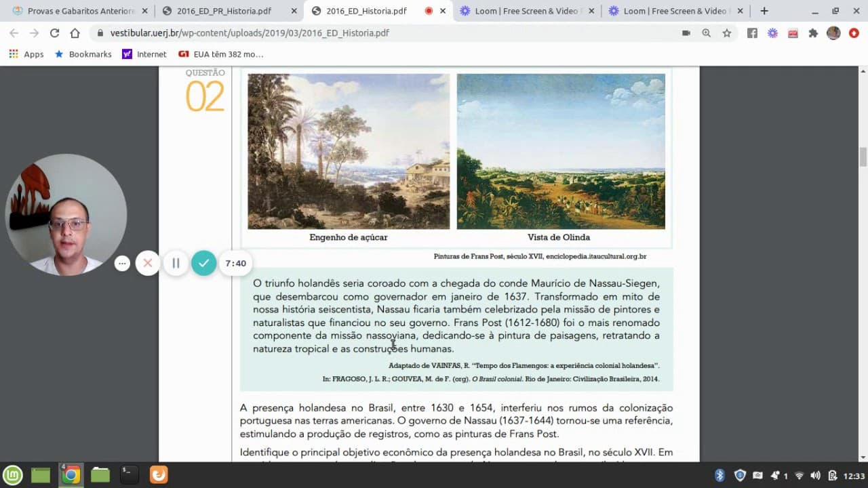
Task: Switch to second Loom Free Screen tab
Action: pyautogui.click(x=676, y=11)
